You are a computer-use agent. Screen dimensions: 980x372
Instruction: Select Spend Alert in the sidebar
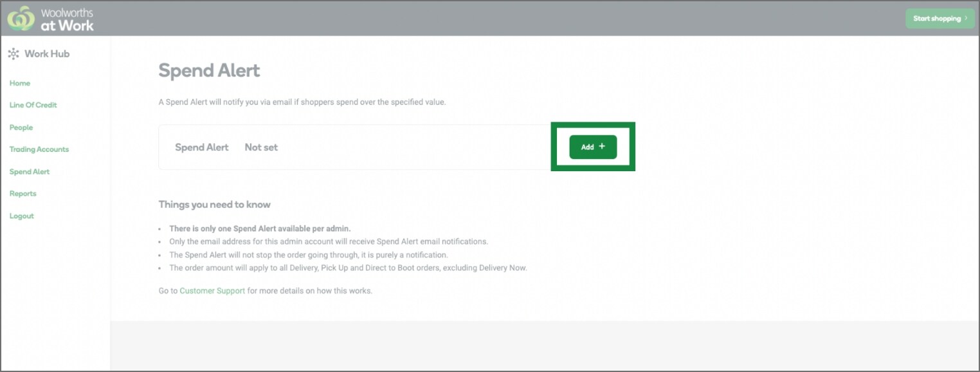click(29, 172)
